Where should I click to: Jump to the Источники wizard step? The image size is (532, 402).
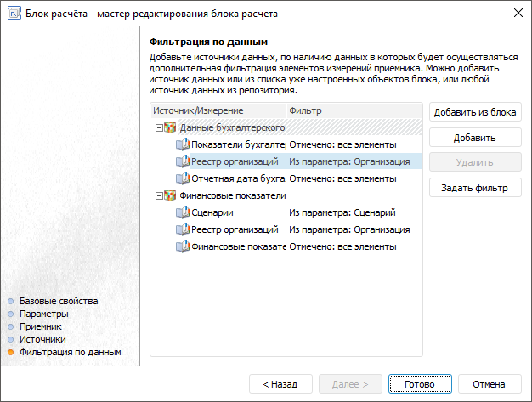(x=42, y=339)
